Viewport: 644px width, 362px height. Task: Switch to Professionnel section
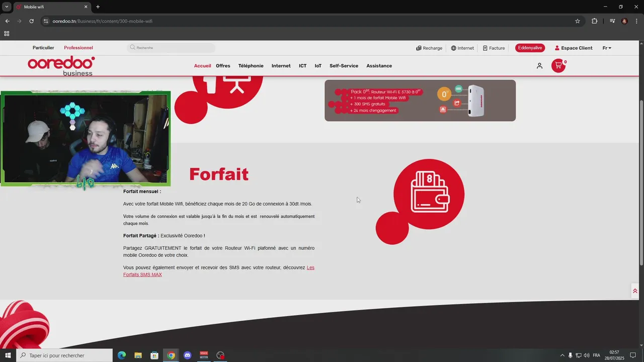(x=78, y=48)
